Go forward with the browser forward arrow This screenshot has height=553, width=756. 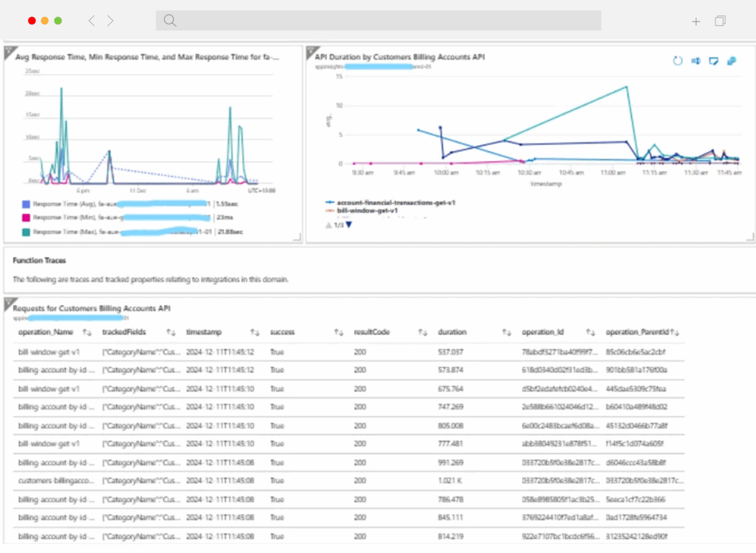click(x=110, y=21)
